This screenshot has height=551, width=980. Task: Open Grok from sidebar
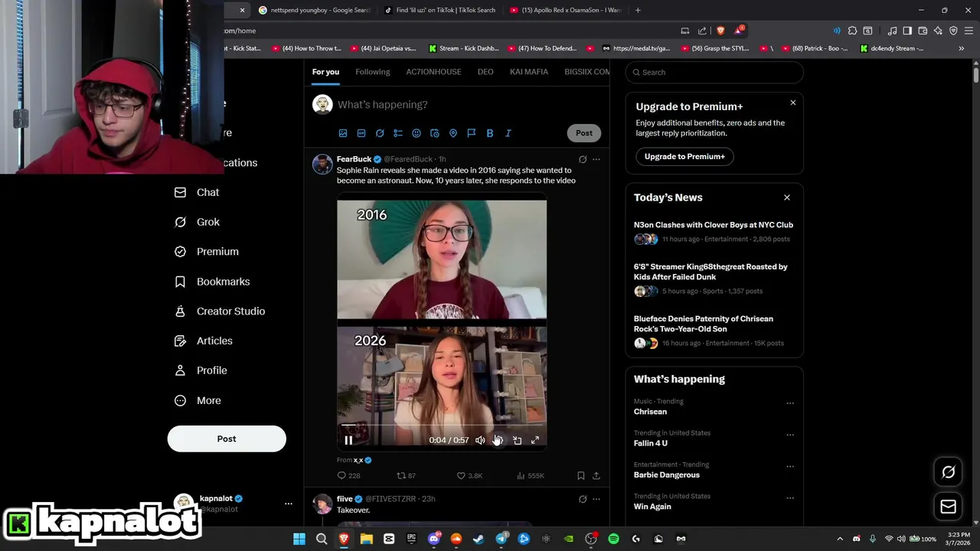click(197, 222)
